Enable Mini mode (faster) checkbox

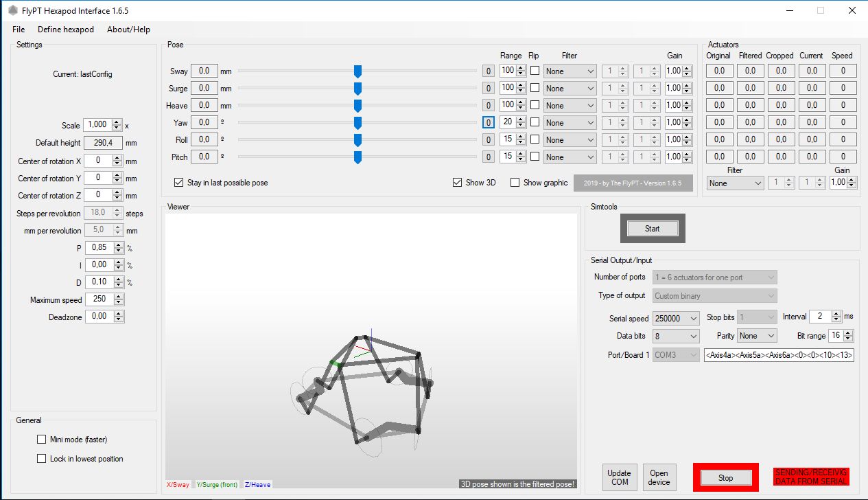[x=42, y=440]
